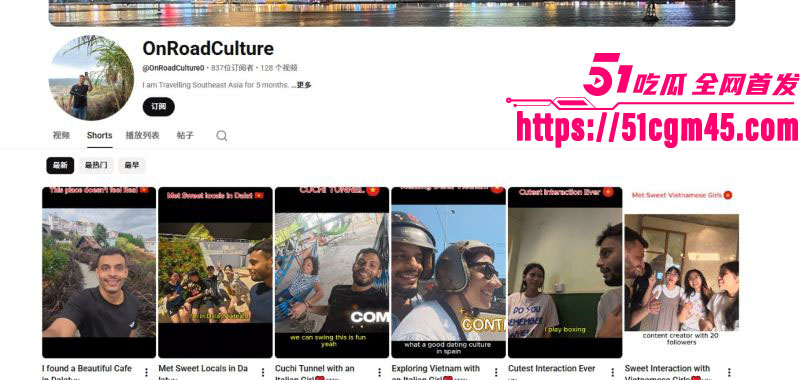The width and height of the screenshot is (800, 380).
Task: Click title "Cuchi Tunnel with an"
Action: pos(314,368)
